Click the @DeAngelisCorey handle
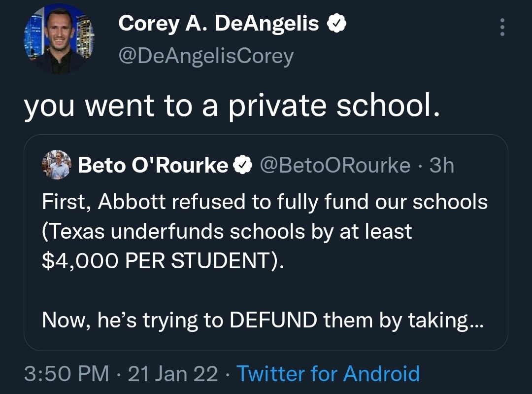532x394 pixels. (x=207, y=55)
